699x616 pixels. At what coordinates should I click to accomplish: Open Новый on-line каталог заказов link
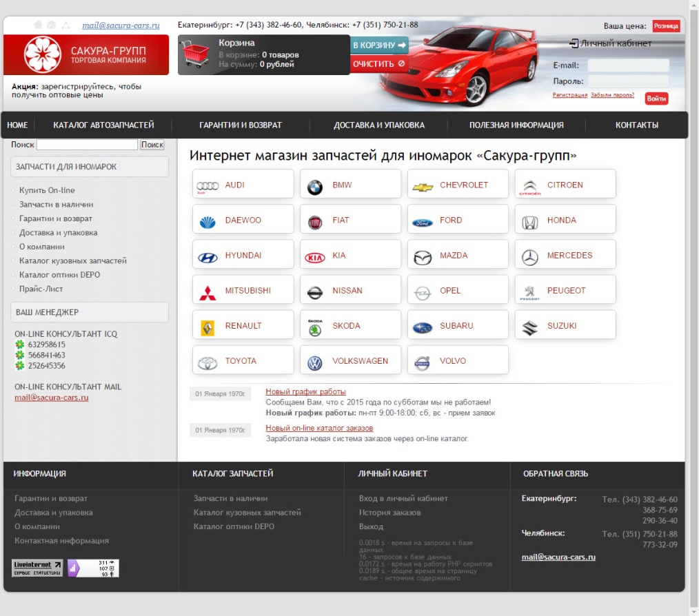pyautogui.click(x=319, y=428)
